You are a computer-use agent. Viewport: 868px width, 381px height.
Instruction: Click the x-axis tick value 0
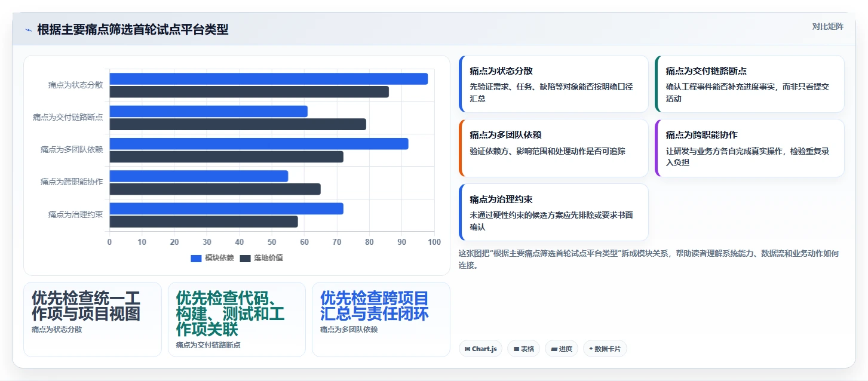(109, 242)
